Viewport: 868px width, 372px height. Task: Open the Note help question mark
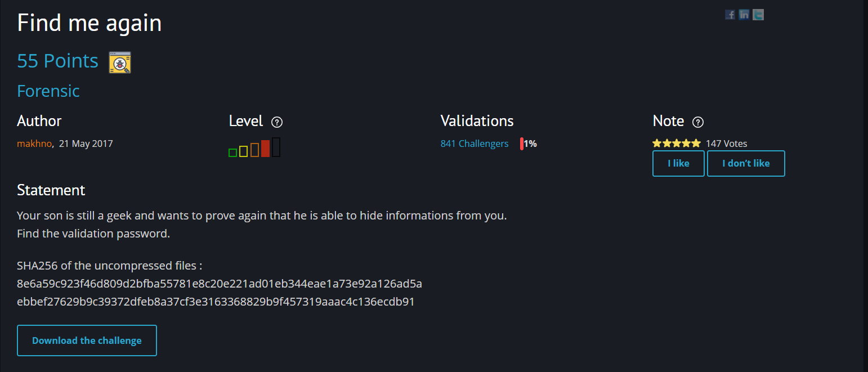click(698, 122)
